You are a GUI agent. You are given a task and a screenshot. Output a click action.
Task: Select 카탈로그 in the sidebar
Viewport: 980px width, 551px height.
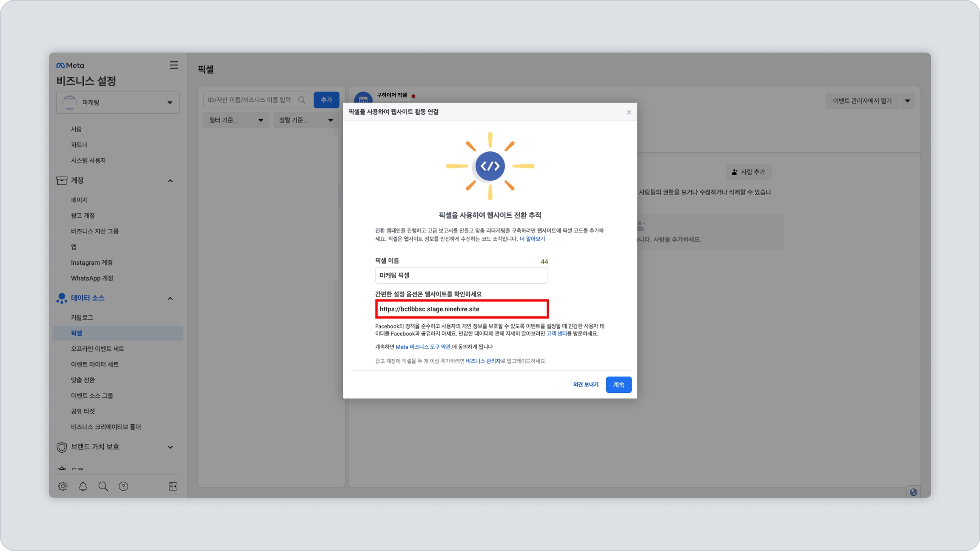pos(82,317)
